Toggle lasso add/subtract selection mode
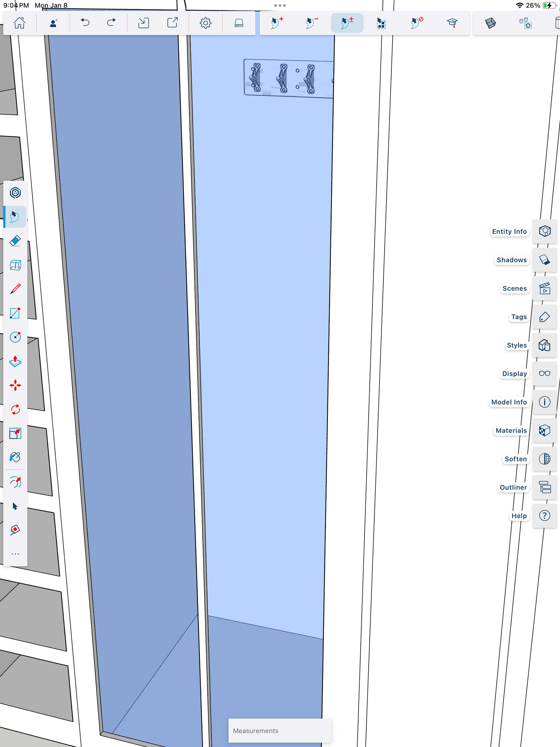Screen dimensions: 560x747 (347, 23)
